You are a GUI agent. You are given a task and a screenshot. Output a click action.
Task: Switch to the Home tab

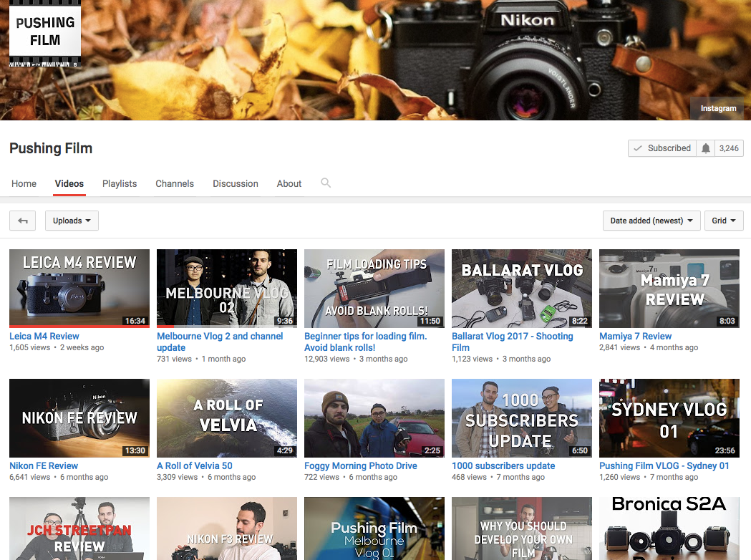[24, 183]
